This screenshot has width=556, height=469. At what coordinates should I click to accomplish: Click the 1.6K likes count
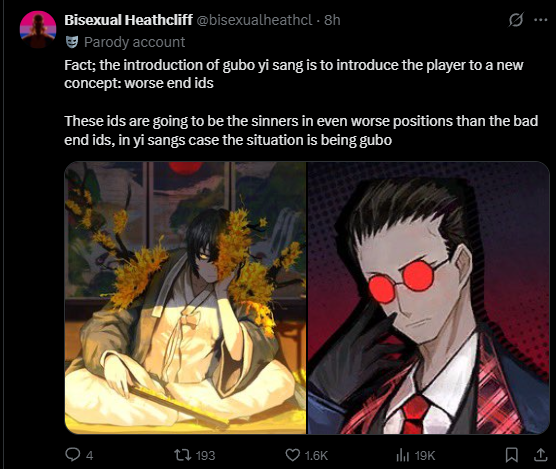pos(316,455)
